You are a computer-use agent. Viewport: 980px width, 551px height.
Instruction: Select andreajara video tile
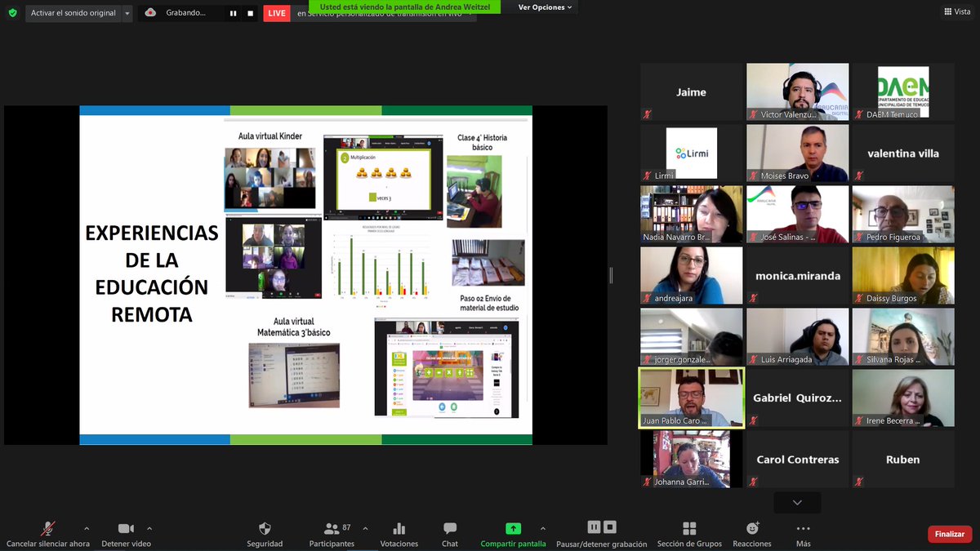[692, 275]
